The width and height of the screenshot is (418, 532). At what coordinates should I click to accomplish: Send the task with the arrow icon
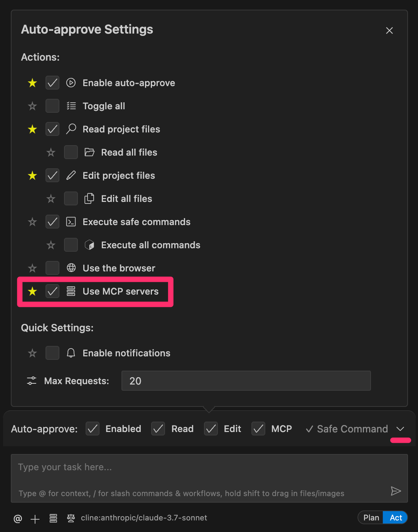(396, 491)
